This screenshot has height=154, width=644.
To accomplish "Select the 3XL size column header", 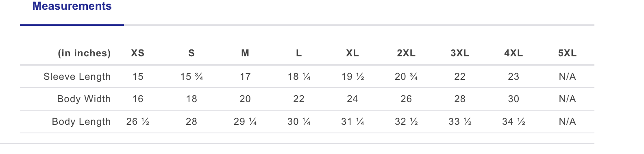I will click(460, 53).
